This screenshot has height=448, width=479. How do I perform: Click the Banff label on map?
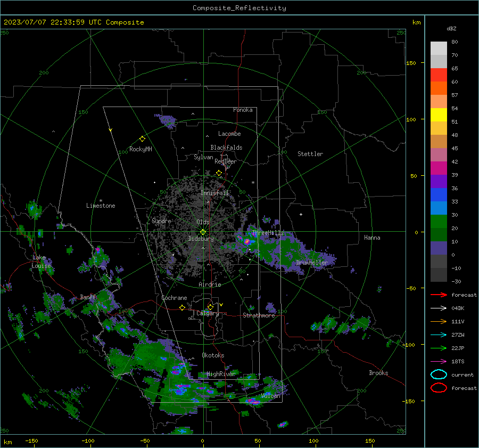[x=88, y=297]
